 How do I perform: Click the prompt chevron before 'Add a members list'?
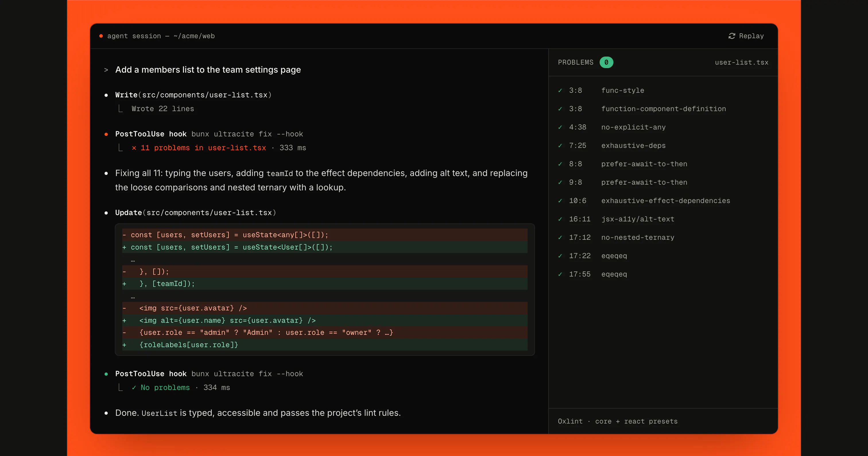point(106,70)
